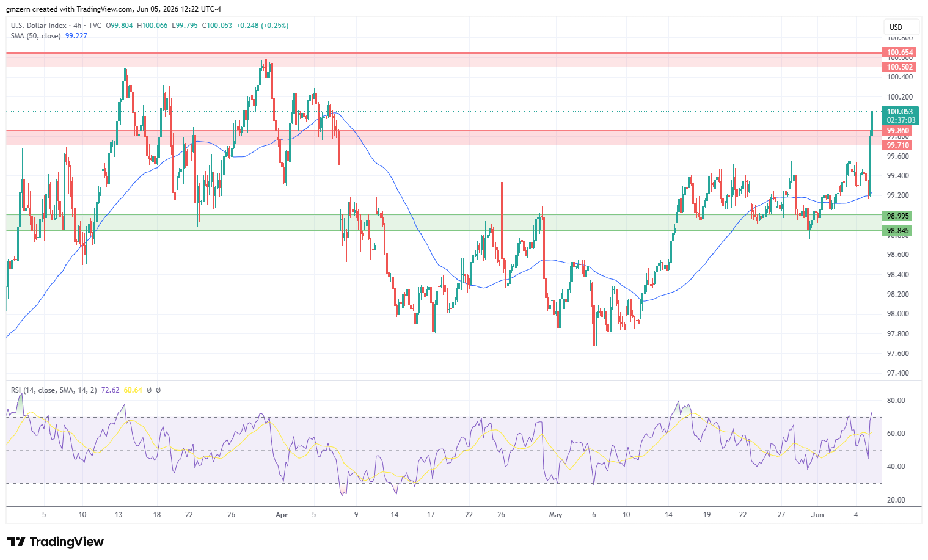Image resolution: width=928 pixels, height=560 pixels.
Task: Click the "gmzern created with TradingView.com" caption
Action: (x=69, y=9)
